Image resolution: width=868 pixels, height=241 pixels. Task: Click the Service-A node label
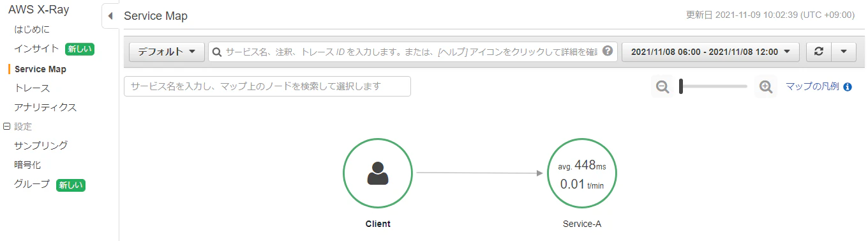pos(582,224)
